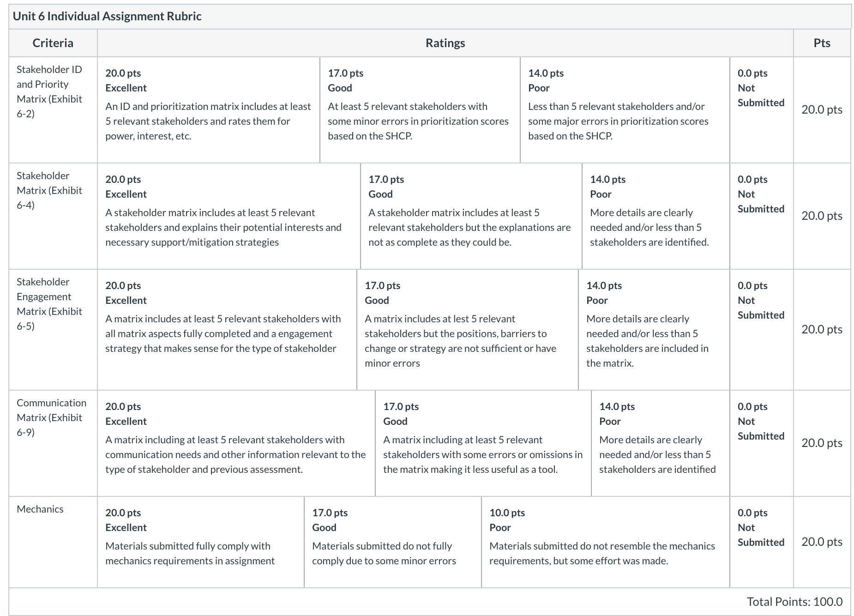Pick Not Submitted for Stakeholder ID and Priority Matrix
The height and width of the screenshot is (616, 854).
pyautogui.click(x=762, y=110)
